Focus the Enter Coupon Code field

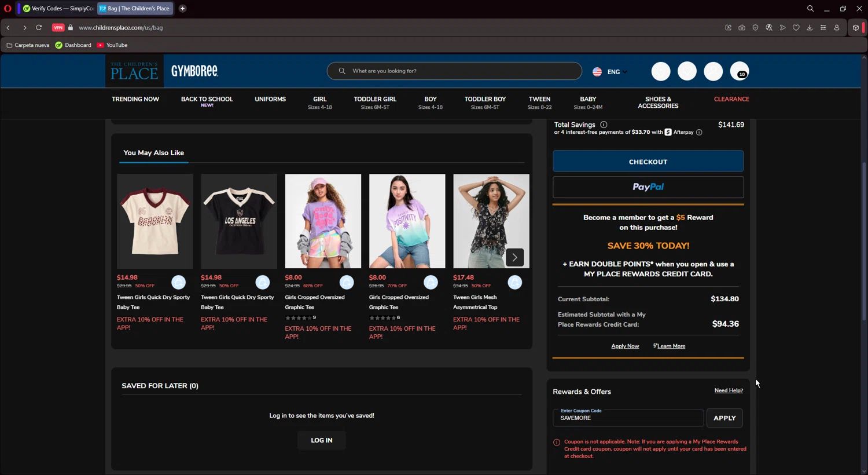tap(628, 418)
